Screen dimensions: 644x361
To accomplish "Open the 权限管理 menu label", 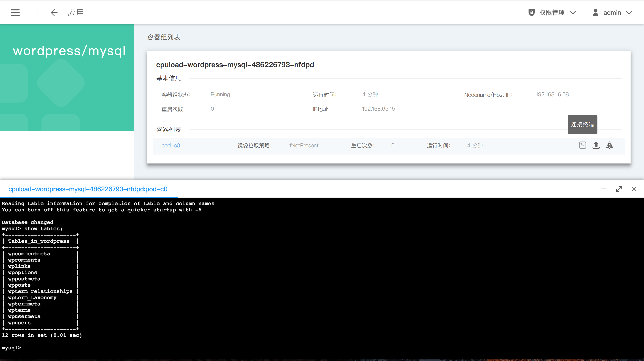I will [552, 13].
